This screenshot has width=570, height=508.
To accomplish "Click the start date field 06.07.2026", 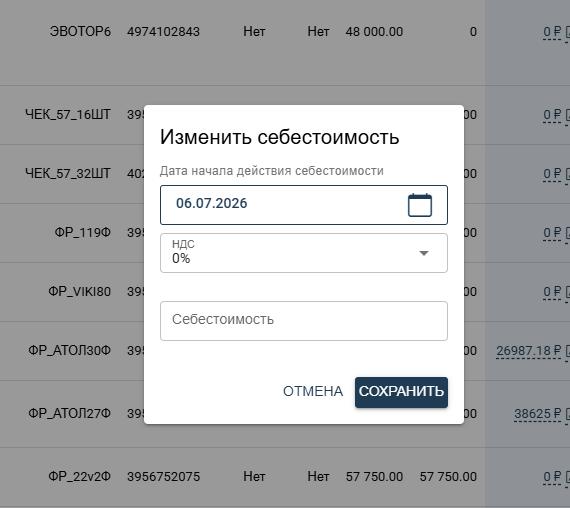I will (x=304, y=205).
